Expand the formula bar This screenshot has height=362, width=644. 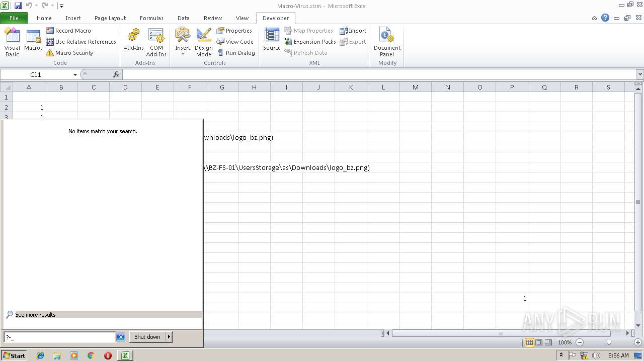click(639, 74)
